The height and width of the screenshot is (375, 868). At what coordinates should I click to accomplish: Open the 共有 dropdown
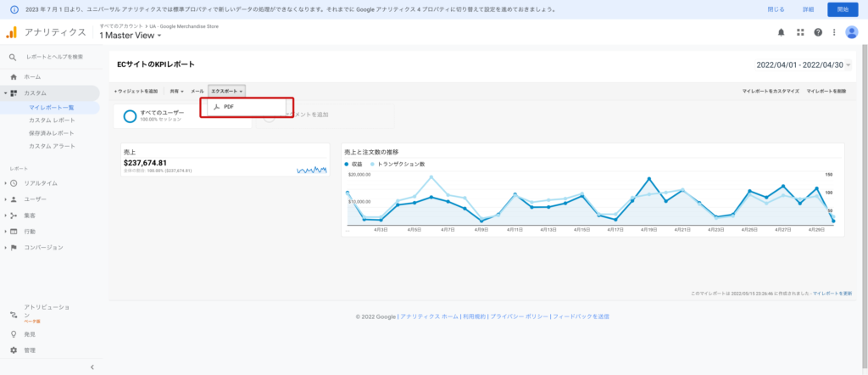[176, 91]
